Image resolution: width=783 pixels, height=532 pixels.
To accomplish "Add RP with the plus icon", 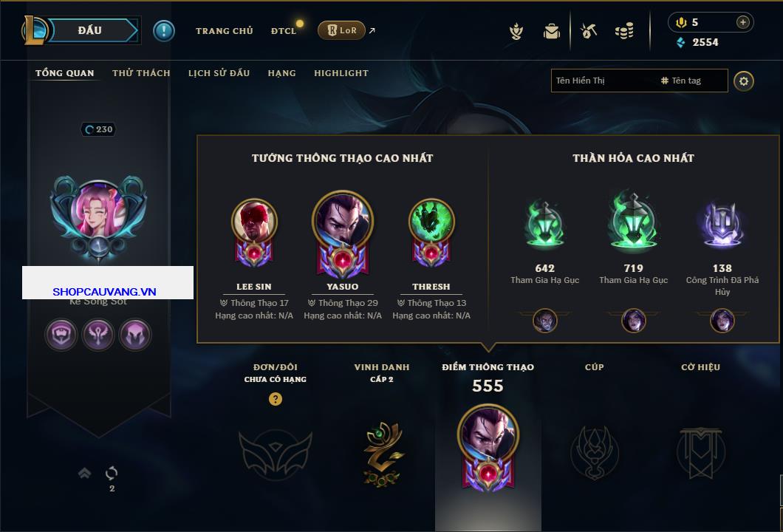I will [x=743, y=22].
